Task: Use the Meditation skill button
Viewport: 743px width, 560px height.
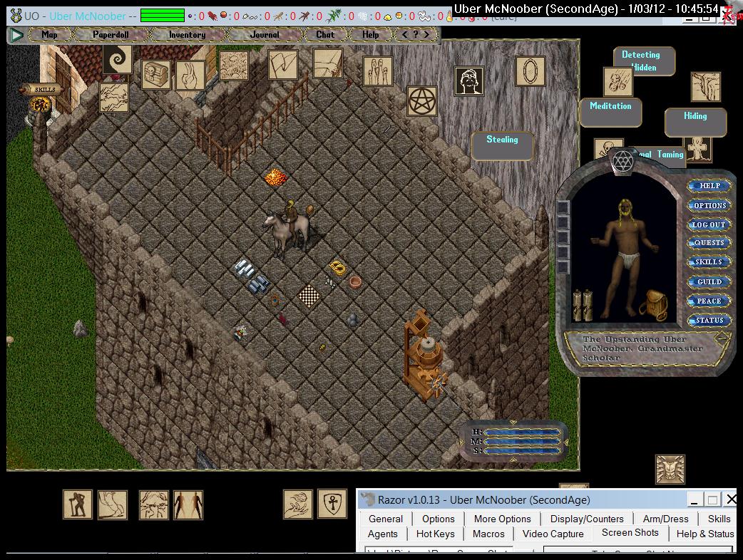Action: [610, 106]
